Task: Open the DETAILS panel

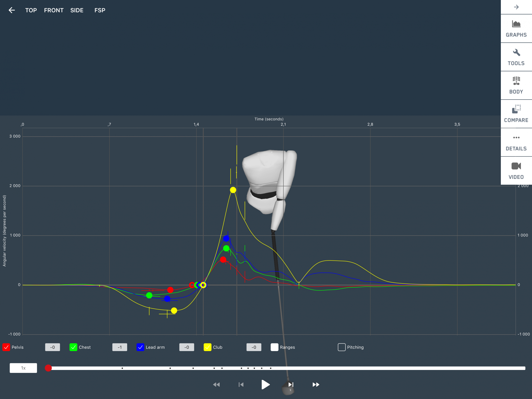Action: point(516,142)
